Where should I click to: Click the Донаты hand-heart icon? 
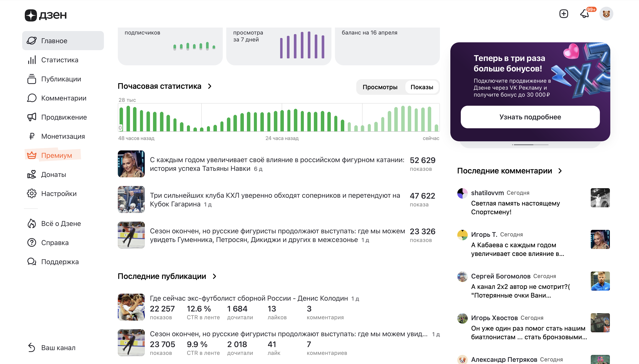click(x=32, y=175)
